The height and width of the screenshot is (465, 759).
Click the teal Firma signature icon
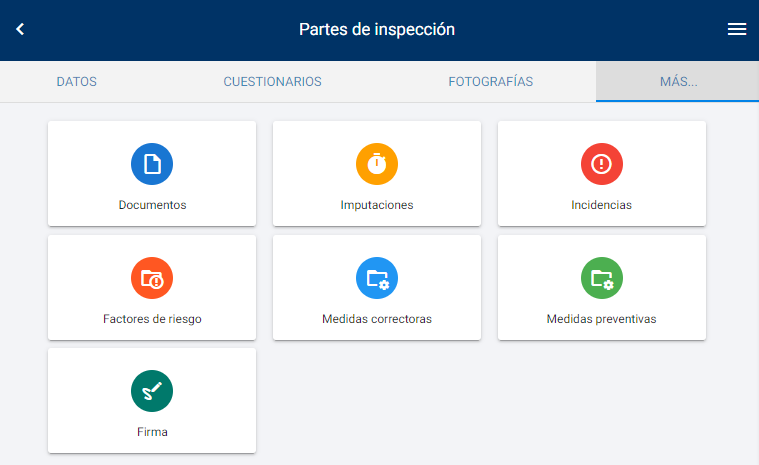pos(152,391)
